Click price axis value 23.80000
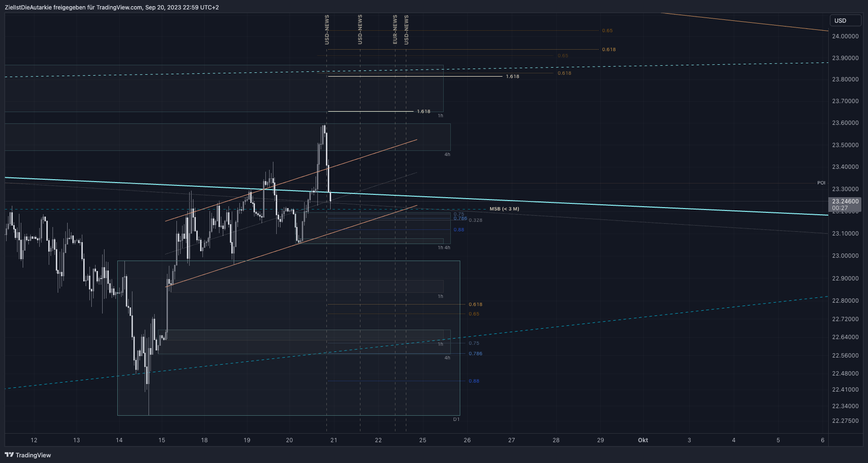Screen dimensions: 868x463 (x=845, y=79)
